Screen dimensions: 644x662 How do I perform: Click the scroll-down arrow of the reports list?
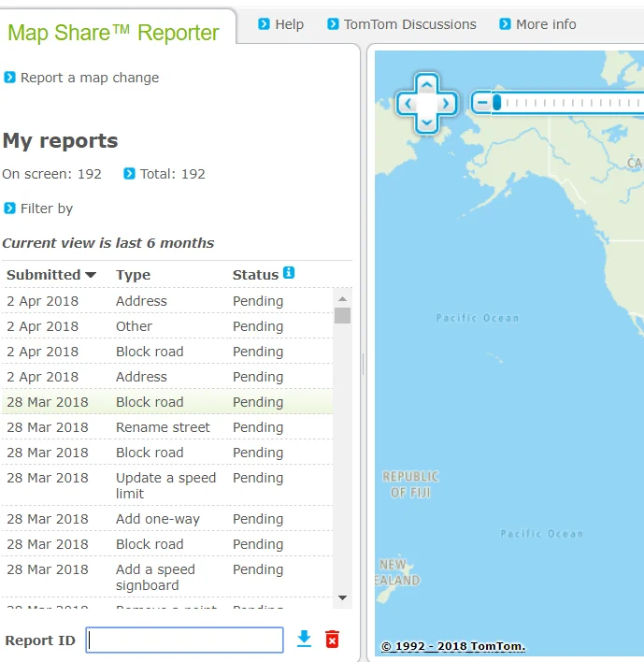pyautogui.click(x=343, y=597)
